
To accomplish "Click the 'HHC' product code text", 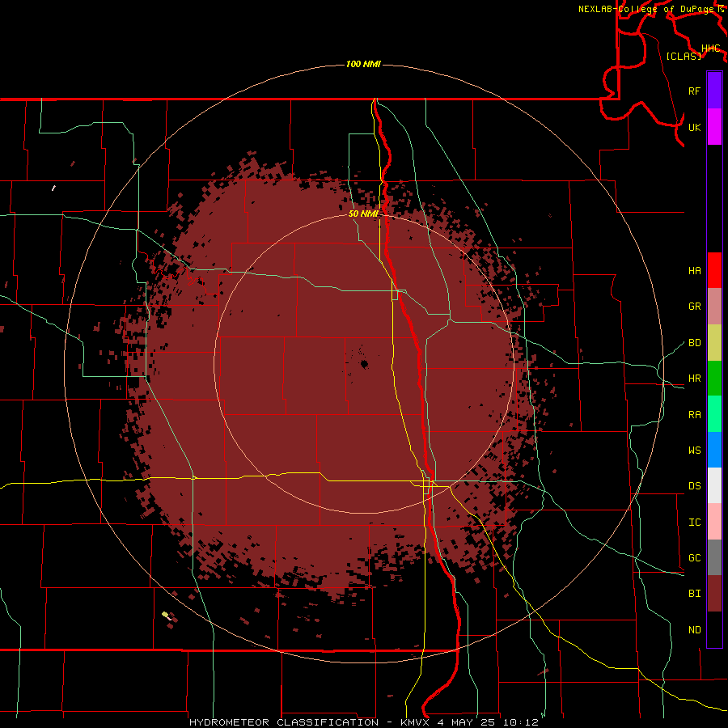I will point(710,49).
